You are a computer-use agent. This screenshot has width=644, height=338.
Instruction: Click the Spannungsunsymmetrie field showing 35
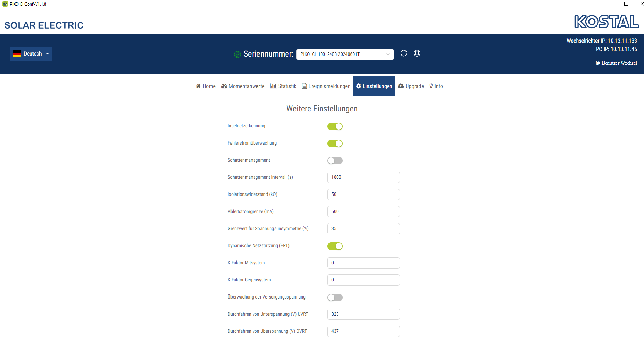pos(364,229)
